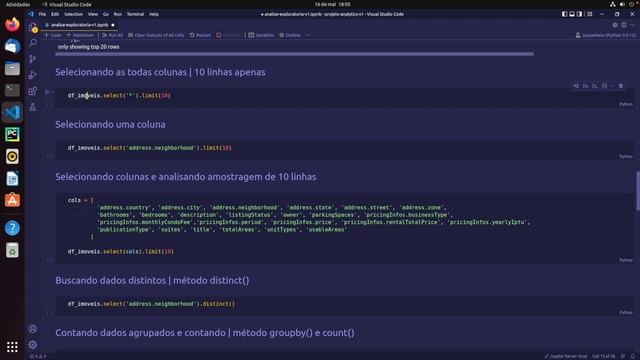The width and height of the screenshot is (640, 360).
Task: Open Firefox from the dock
Action: (12, 24)
